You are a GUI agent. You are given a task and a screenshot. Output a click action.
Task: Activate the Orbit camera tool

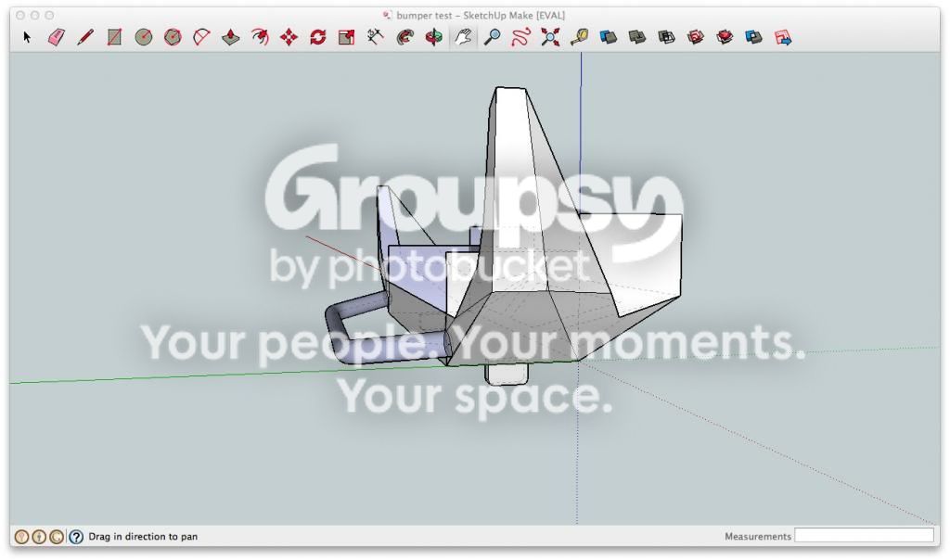[x=434, y=37]
